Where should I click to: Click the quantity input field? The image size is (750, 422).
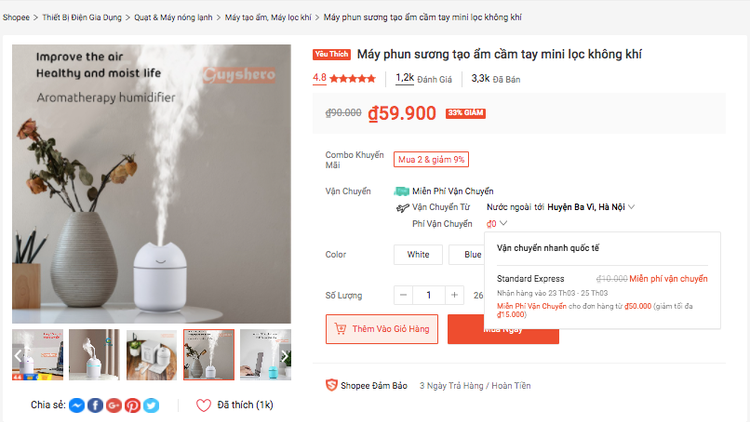(428, 295)
